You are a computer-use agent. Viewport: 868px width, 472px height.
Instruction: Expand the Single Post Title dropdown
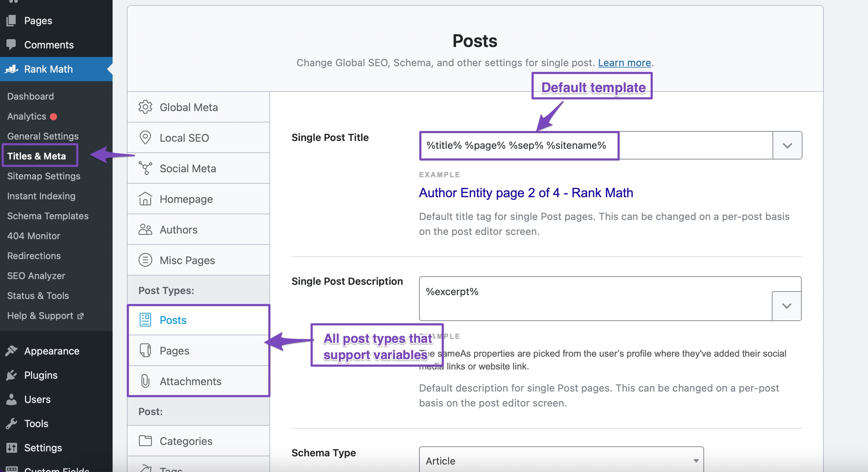(788, 145)
